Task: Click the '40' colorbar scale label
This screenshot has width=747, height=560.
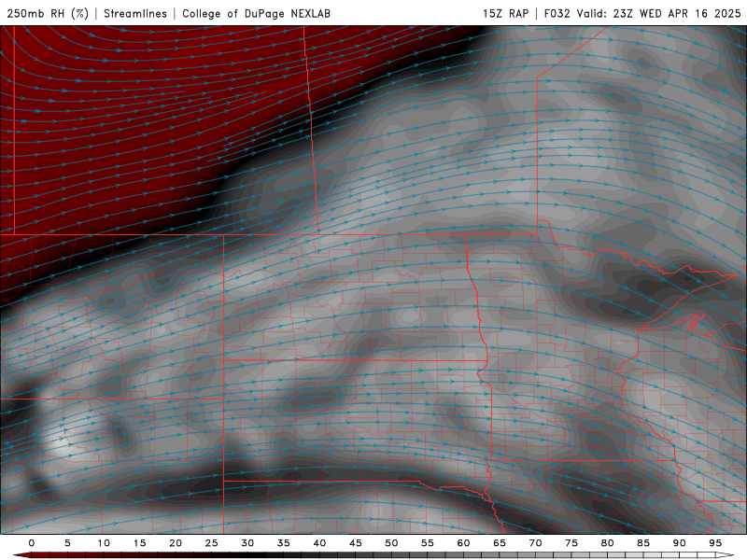Action: (319, 543)
